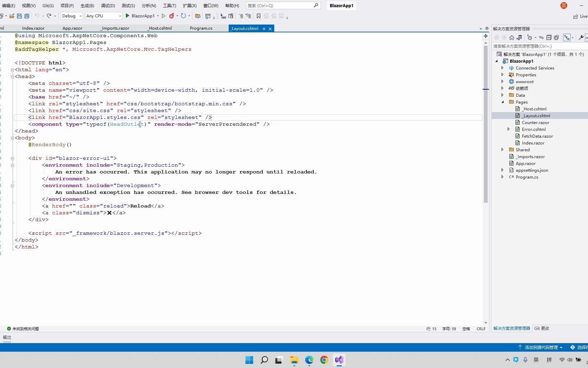This screenshot has height=368, width=588.
Task: Open the 调试 menu
Action: 108,5
